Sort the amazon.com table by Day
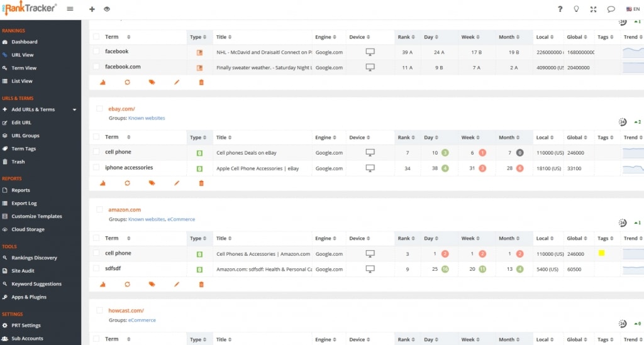 (431, 238)
